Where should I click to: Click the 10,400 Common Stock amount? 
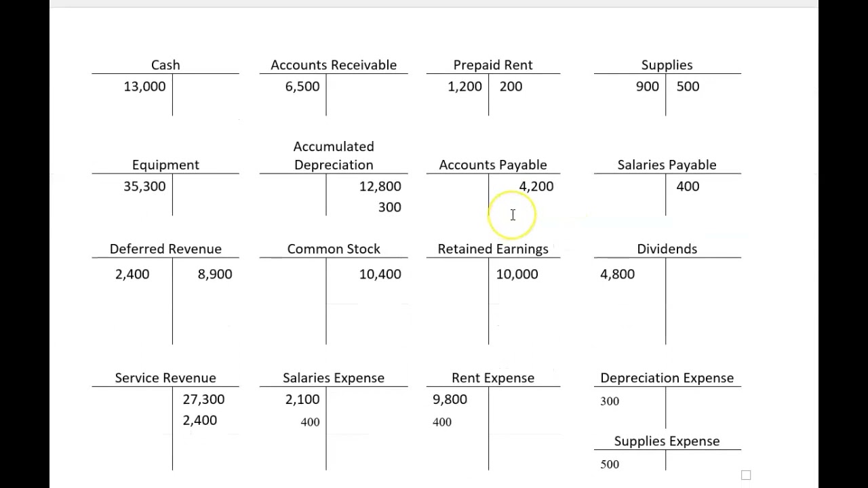click(380, 274)
